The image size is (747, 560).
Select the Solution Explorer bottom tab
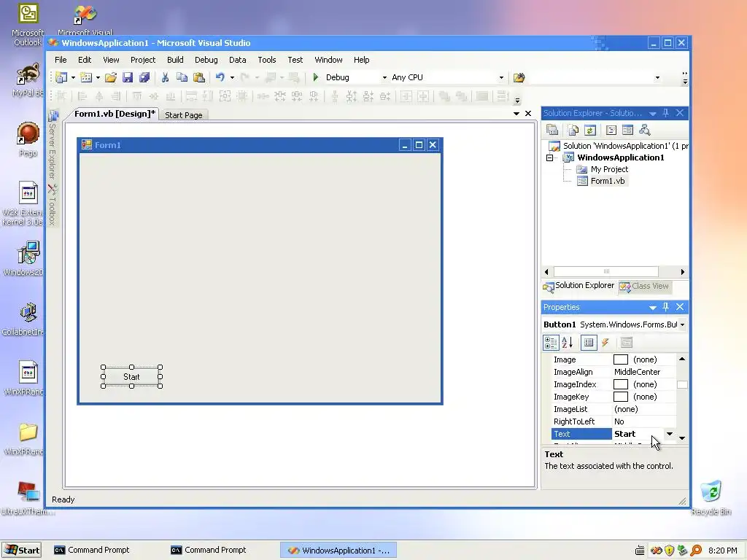(x=578, y=286)
